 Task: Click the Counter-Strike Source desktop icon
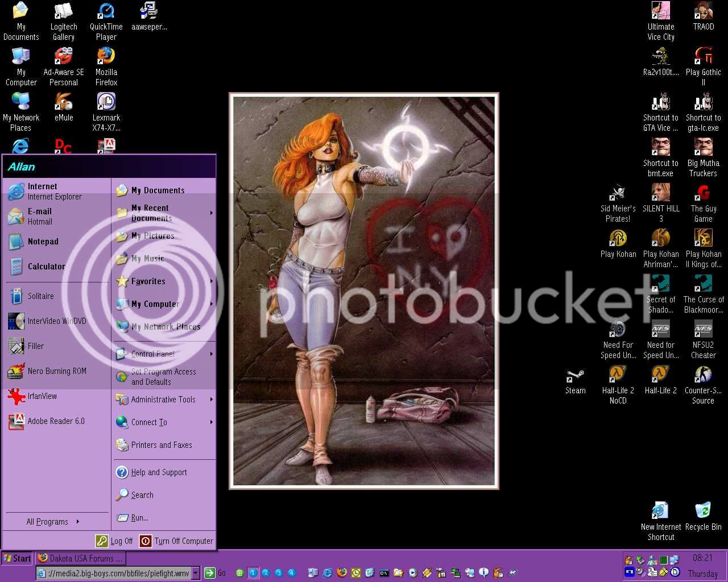704,385
